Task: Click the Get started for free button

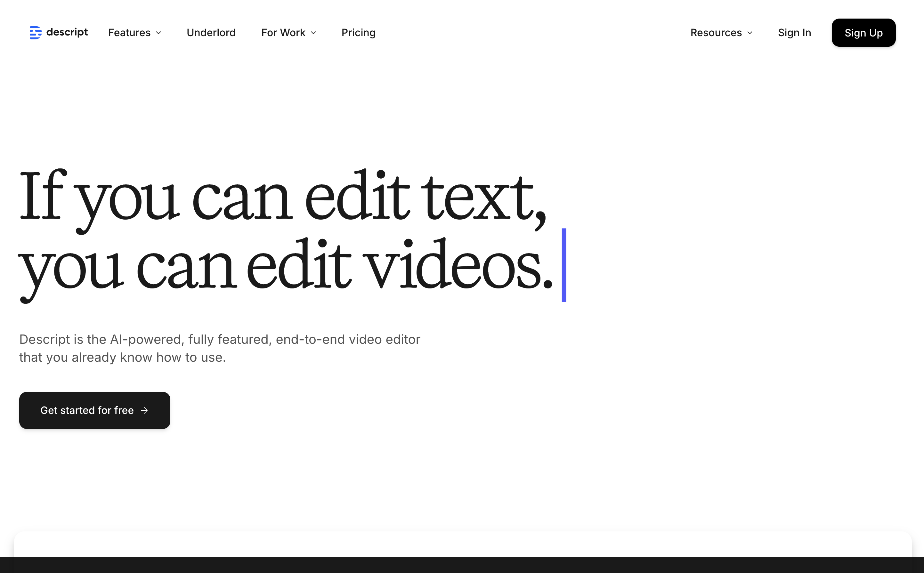Action: pyautogui.click(x=95, y=410)
